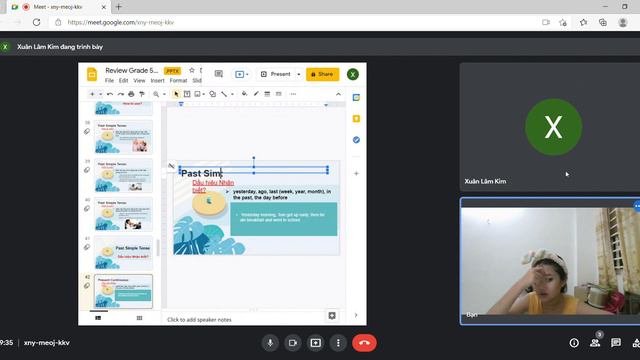Screen dimensions: 640x360
Task: Select slide 42 Present Continuous thumbnail
Action: click(x=123, y=291)
